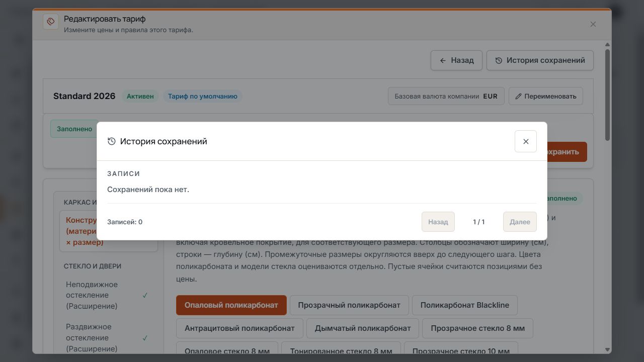
Task: Select the Опаловый поликарбонат tab
Action: 231,305
